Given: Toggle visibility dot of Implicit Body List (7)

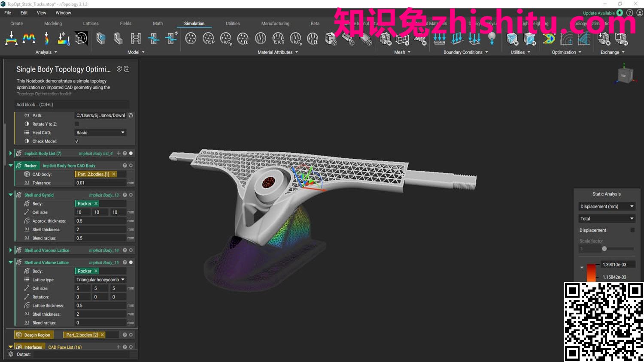Looking at the screenshot, I should tap(131, 153).
